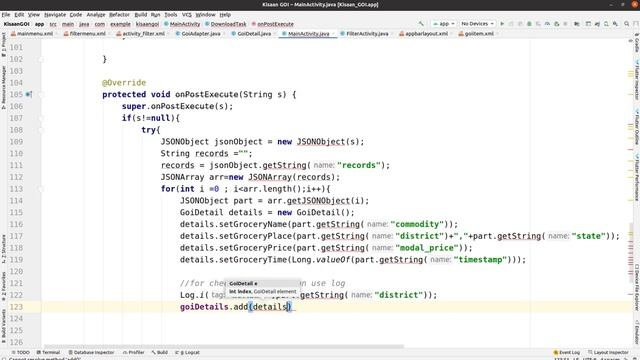Collapse the for loop fold at line 113
The image size is (640, 360).
pos(41,189)
